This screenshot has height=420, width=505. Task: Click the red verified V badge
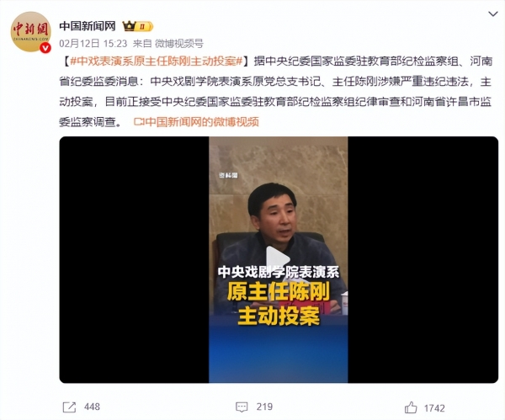click(45, 48)
